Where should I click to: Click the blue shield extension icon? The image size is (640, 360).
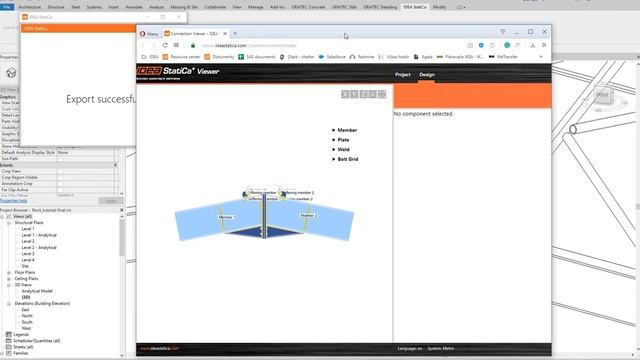[481, 45]
